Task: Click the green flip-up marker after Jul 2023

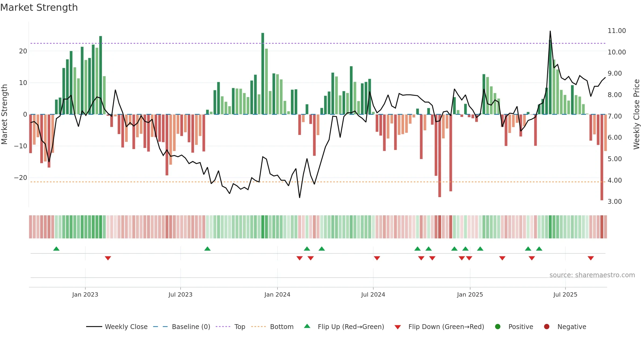Action: click(x=207, y=249)
